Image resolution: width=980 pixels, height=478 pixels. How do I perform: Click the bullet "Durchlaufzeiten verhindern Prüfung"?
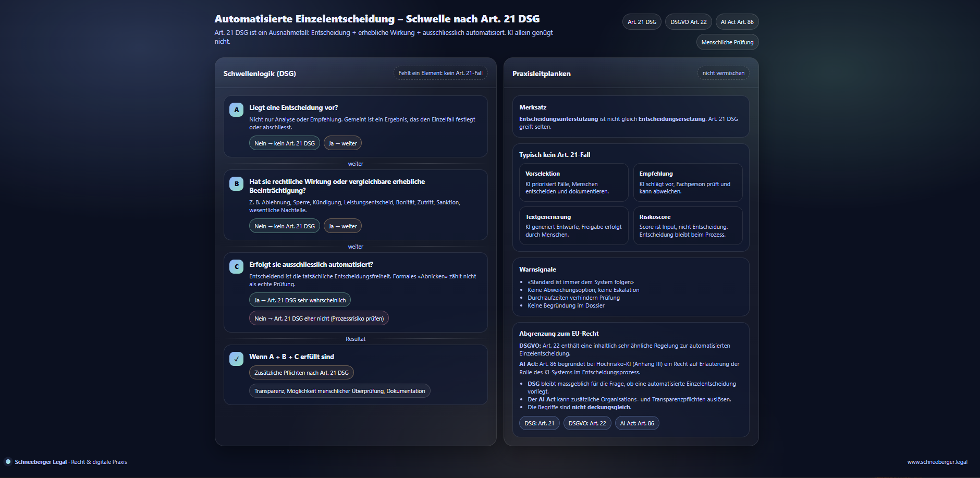[573, 298]
